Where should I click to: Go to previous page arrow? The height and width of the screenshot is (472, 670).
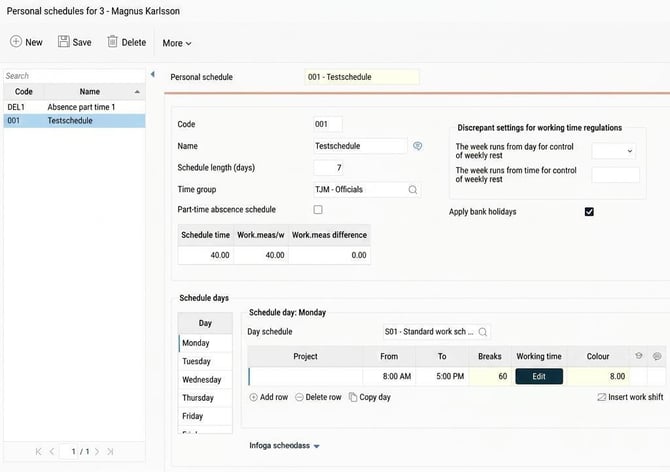point(52,451)
